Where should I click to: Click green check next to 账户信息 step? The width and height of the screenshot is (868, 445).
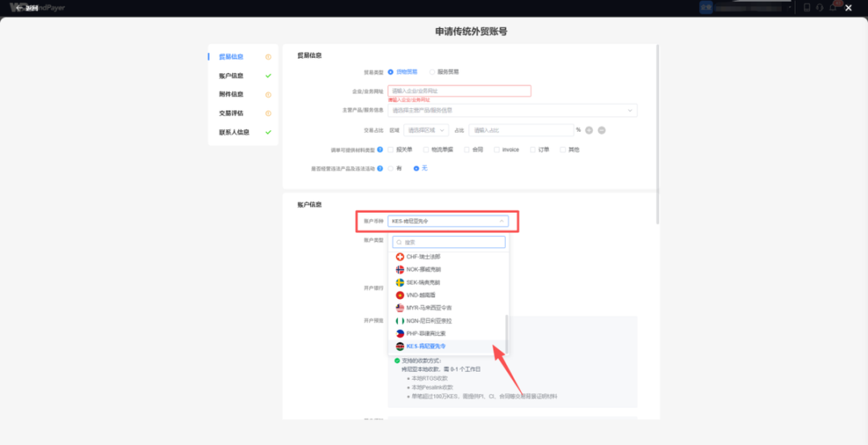click(x=268, y=76)
